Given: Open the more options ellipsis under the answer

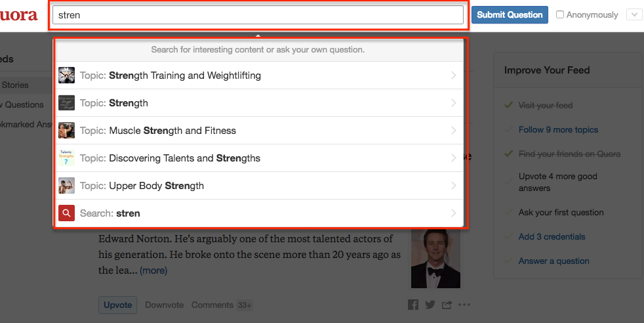Looking at the screenshot, I should point(464,305).
